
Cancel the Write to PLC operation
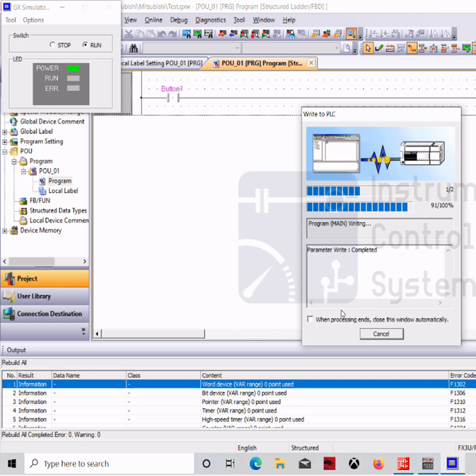pos(381,334)
